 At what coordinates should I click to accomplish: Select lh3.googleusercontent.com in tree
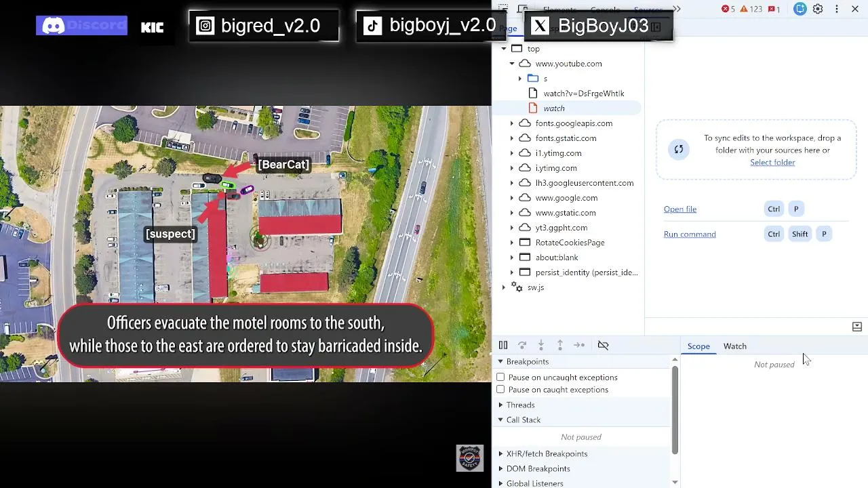(x=585, y=183)
